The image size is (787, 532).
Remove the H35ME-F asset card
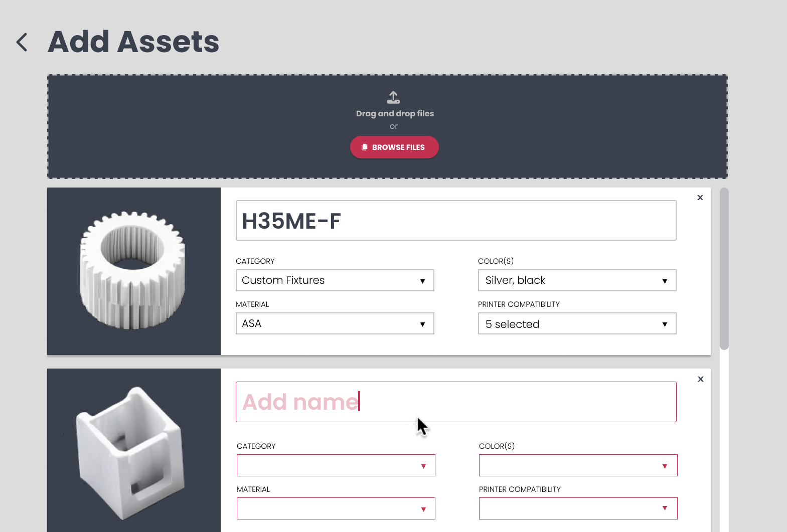pyautogui.click(x=700, y=198)
